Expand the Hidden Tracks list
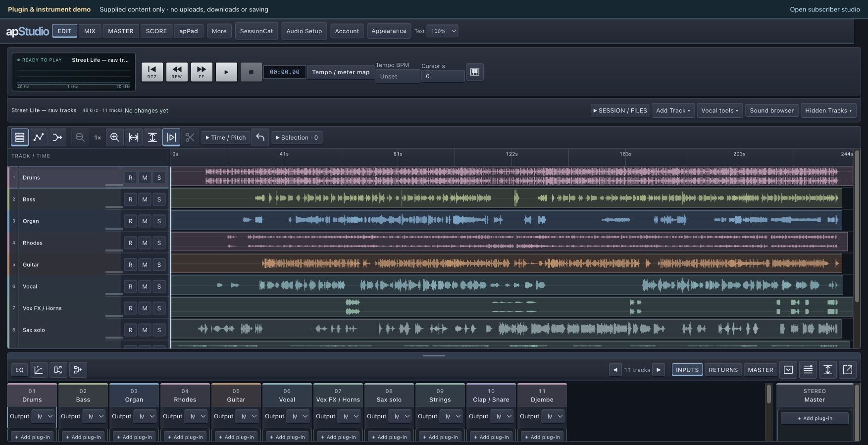Viewport: 868px width, 445px height. click(828, 110)
